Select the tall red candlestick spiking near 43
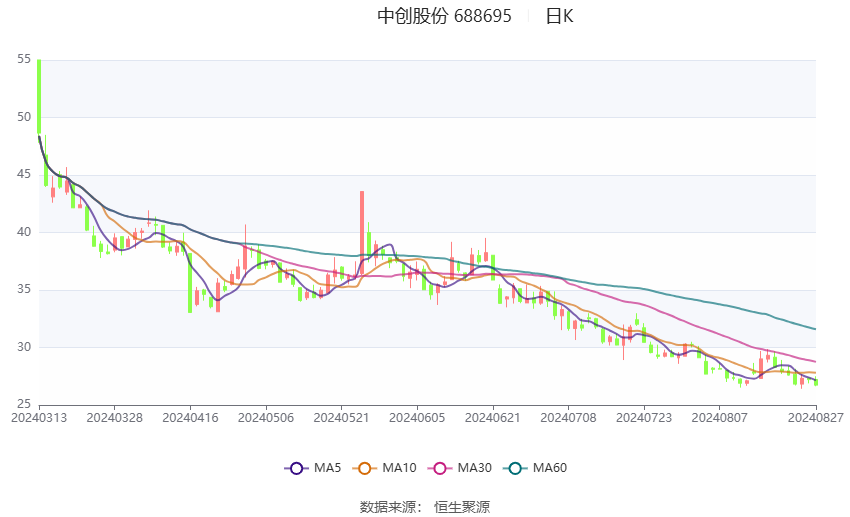The image size is (850, 517). [x=362, y=232]
